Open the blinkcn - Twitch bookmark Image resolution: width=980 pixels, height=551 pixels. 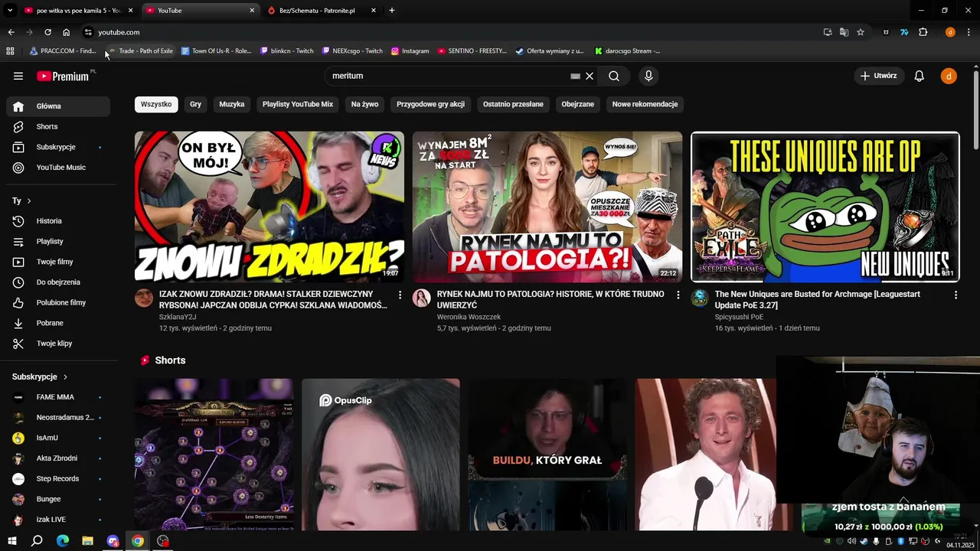287,51
